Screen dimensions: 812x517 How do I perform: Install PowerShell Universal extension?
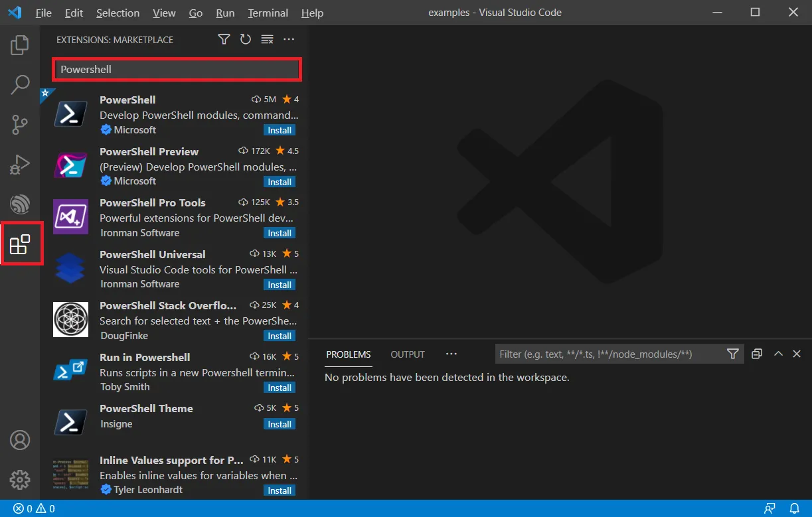tap(280, 285)
